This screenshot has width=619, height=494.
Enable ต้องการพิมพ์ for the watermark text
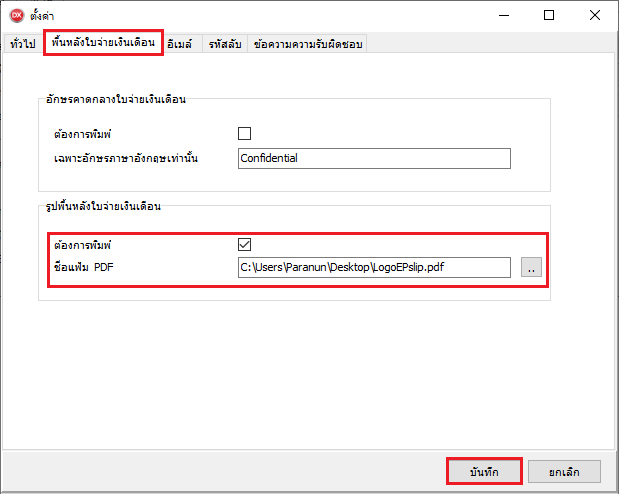tap(244, 133)
